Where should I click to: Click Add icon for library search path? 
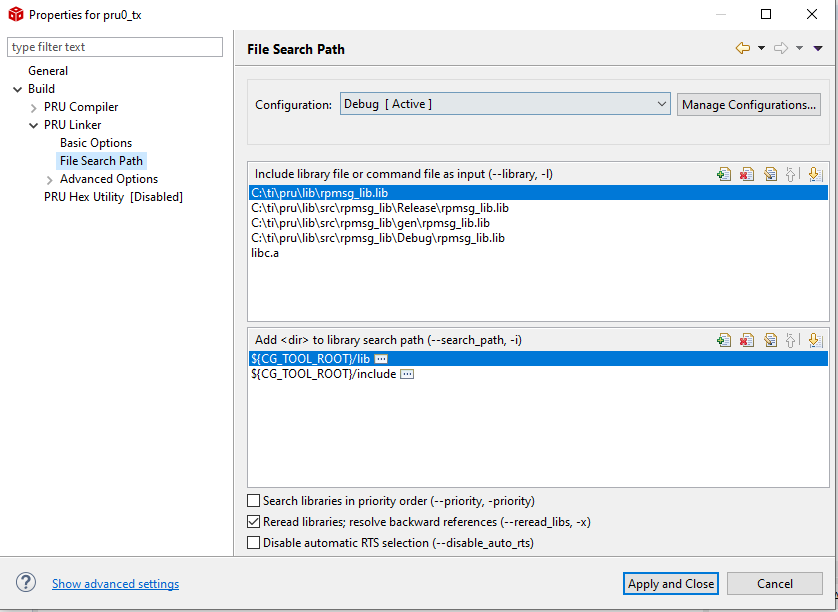coord(724,340)
